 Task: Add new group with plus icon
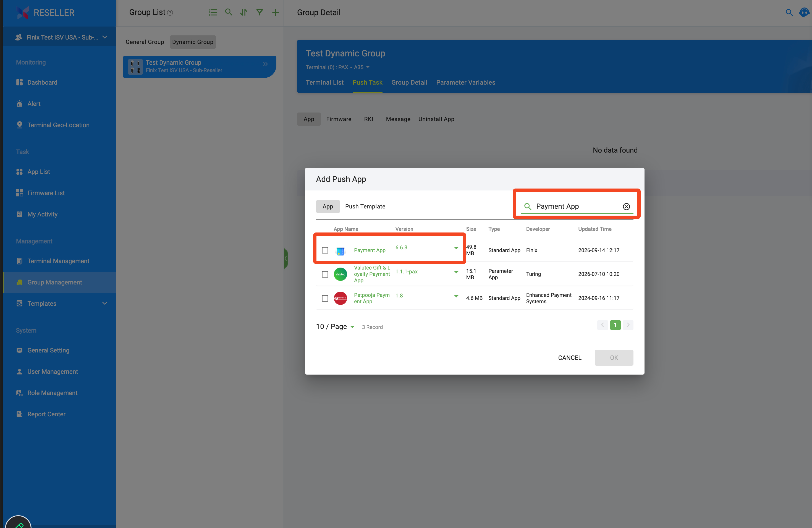pos(275,12)
